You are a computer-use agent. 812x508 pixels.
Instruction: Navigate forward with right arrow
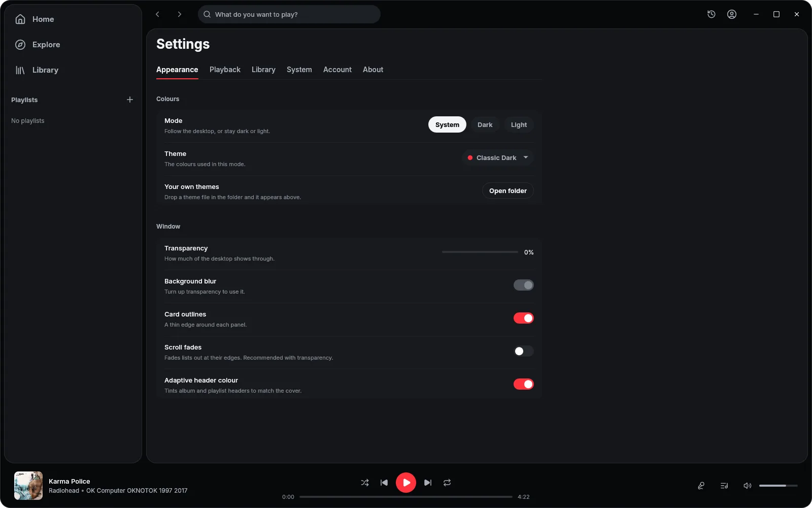[x=179, y=14]
